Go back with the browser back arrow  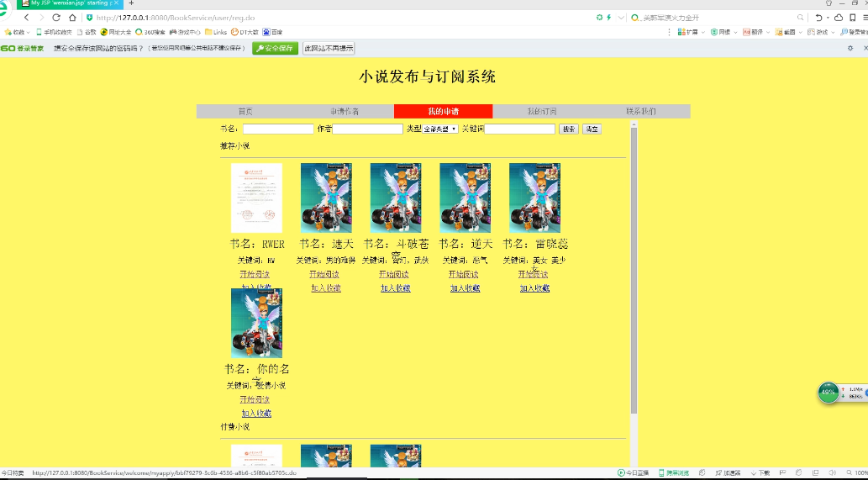tap(26, 18)
